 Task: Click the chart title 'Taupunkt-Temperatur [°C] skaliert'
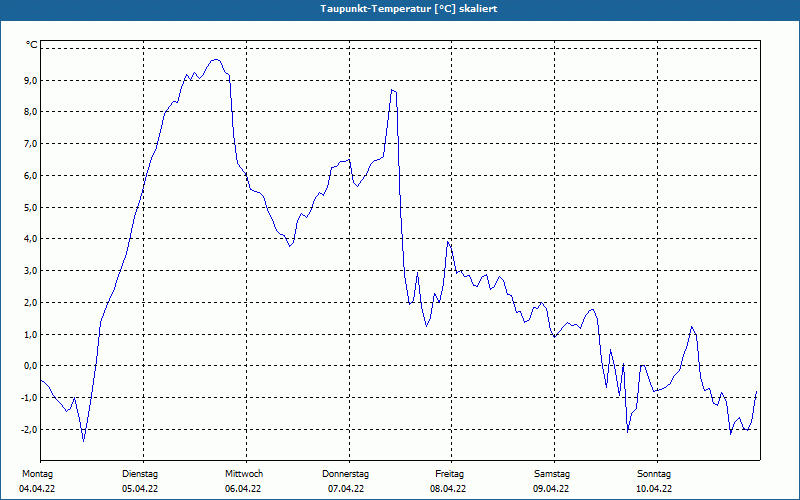click(409, 9)
